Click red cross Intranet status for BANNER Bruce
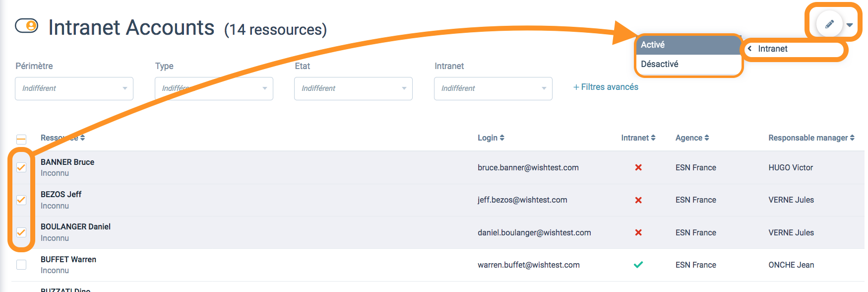The image size is (868, 292). (x=638, y=167)
